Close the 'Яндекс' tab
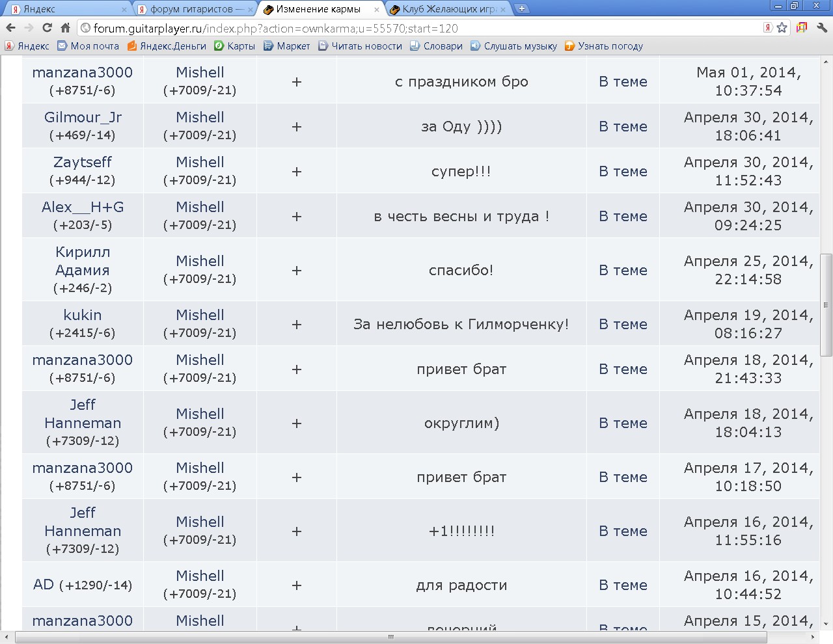The image size is (833, 644). coord(124,10)
